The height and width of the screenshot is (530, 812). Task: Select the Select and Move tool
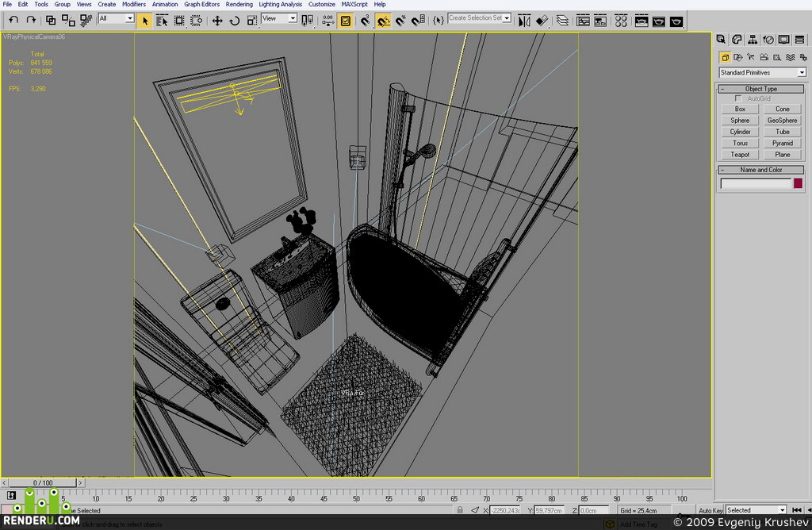point(217,21)
